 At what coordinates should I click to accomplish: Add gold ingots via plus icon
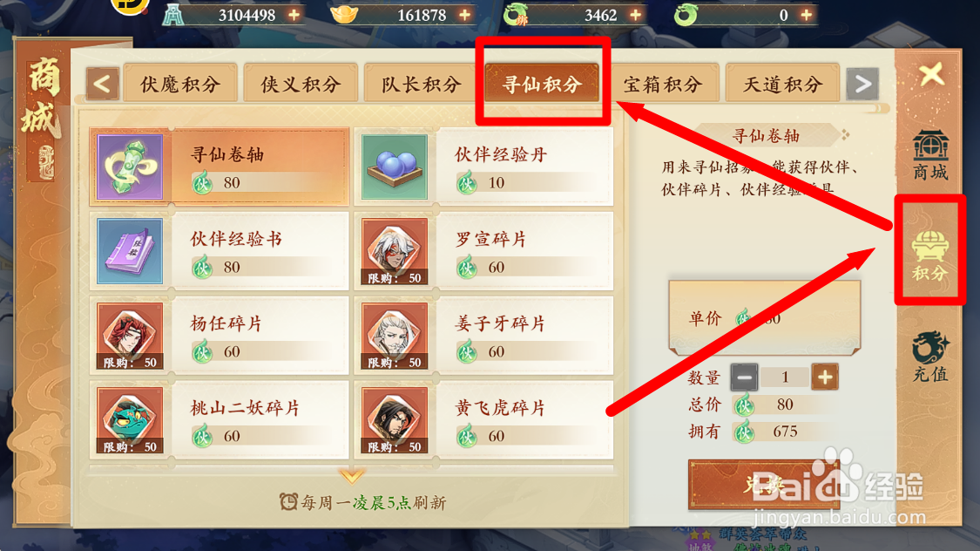click(x=464, y=14)
